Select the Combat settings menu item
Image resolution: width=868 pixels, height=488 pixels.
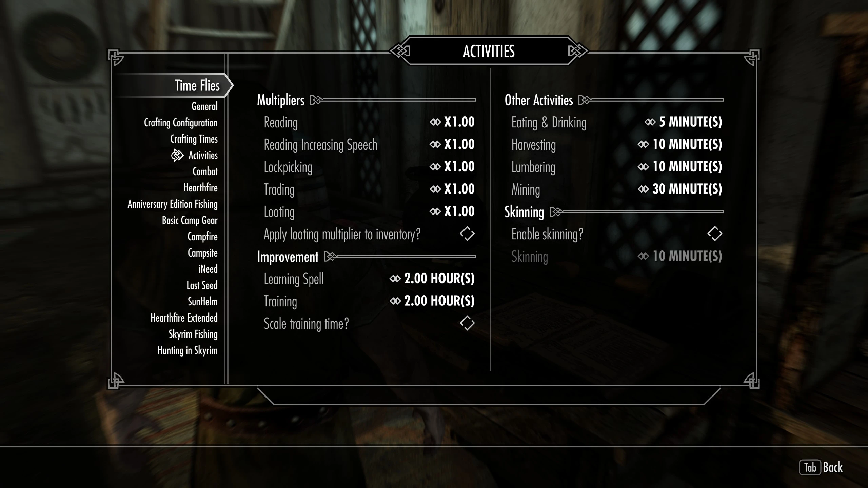tap(204, 171)
